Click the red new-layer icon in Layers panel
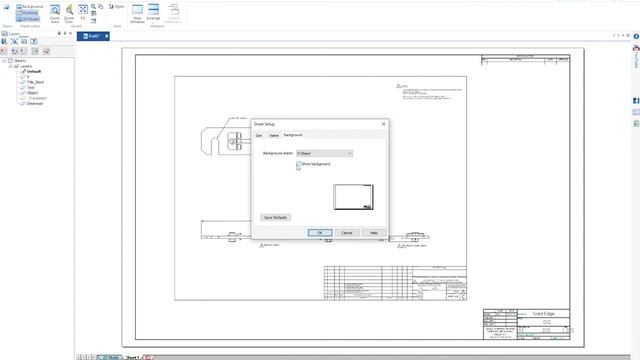 4,51
